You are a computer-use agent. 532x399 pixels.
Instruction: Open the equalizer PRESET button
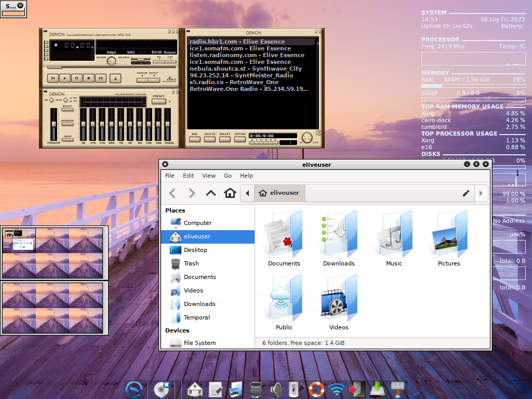click(x=159, y=101)
